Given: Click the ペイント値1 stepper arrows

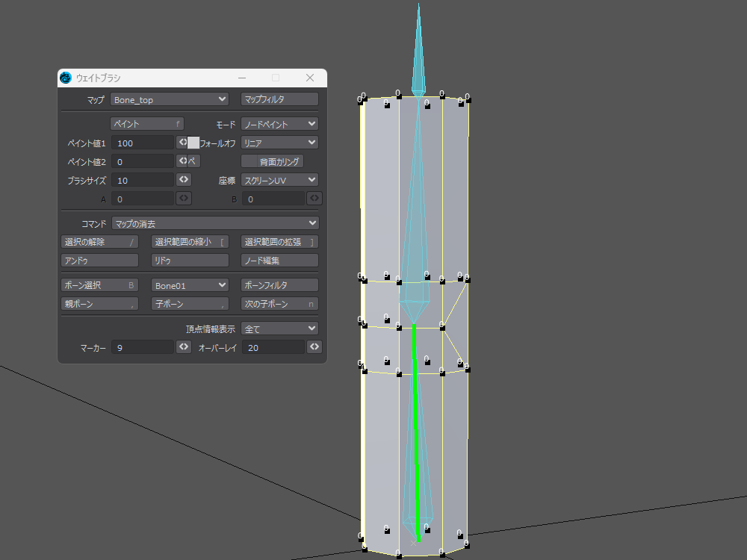Looking at the screenshot, I should pyautogui.click(x=182, y=142).
